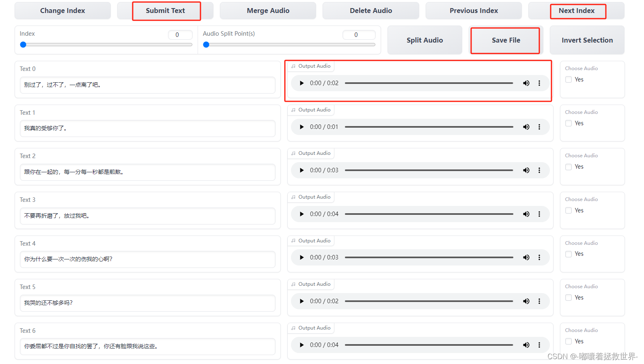
Task: Mute the Text 2 audio player
Action: tap(526, 170)
